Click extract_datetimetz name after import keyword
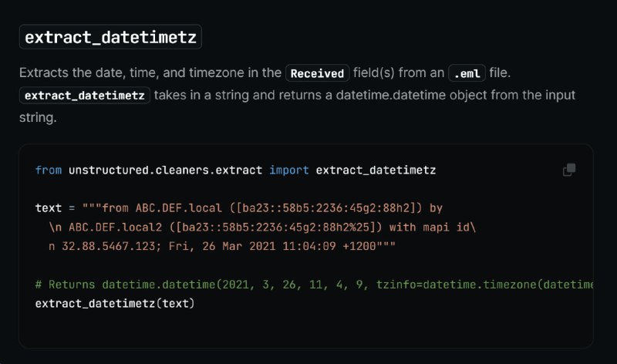 coord(376,170)
